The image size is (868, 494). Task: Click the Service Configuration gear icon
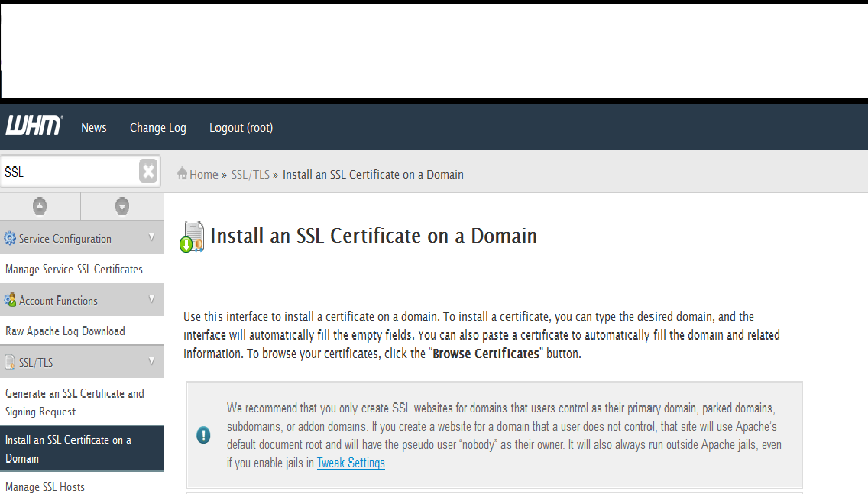11,238
